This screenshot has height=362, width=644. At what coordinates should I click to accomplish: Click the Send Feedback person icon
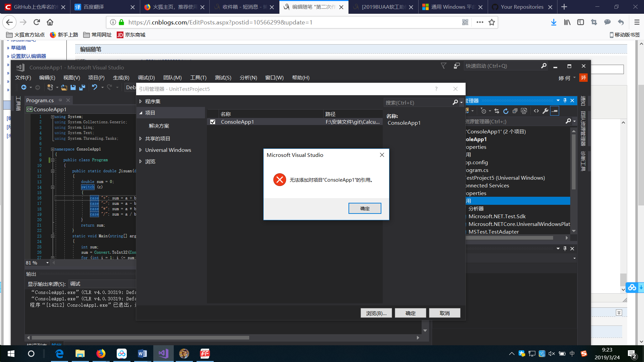457,66
